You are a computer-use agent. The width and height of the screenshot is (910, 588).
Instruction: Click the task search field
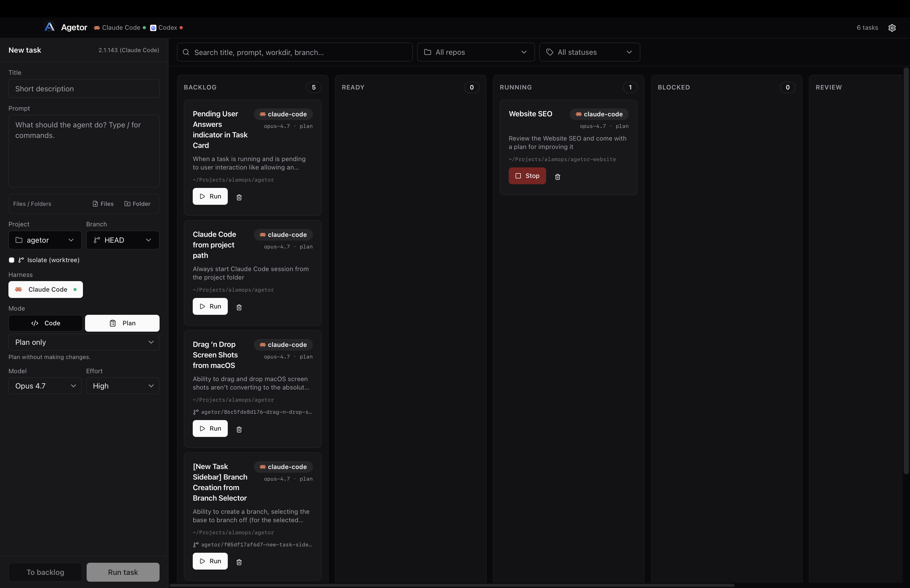coord(295,52)
